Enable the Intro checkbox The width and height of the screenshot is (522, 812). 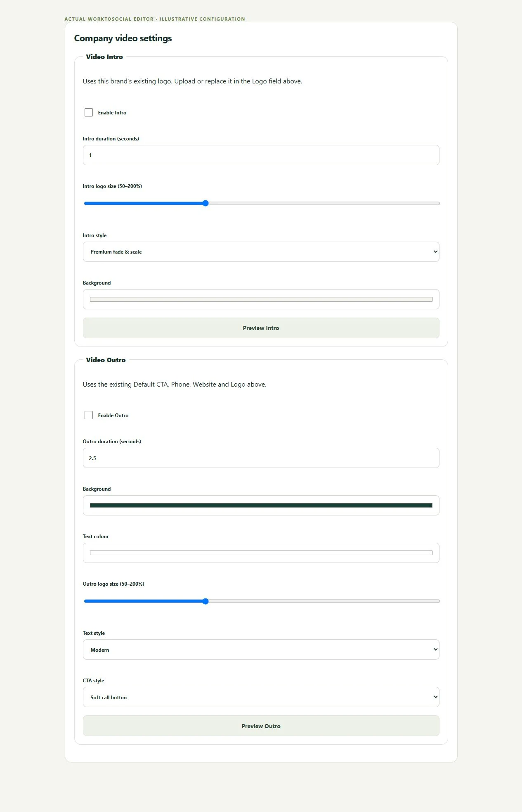point(89,112)
